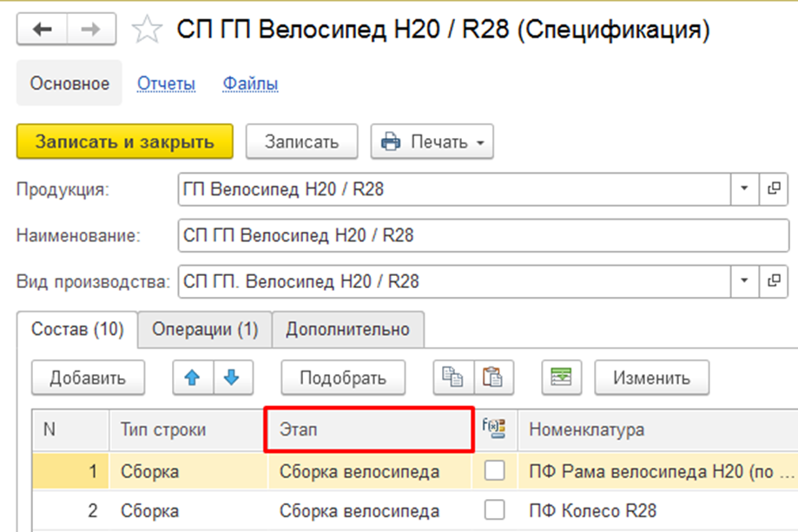Click the green table icon beside Изменить
This screenshot has width=798, height=532.
click(x=561, y=378)
